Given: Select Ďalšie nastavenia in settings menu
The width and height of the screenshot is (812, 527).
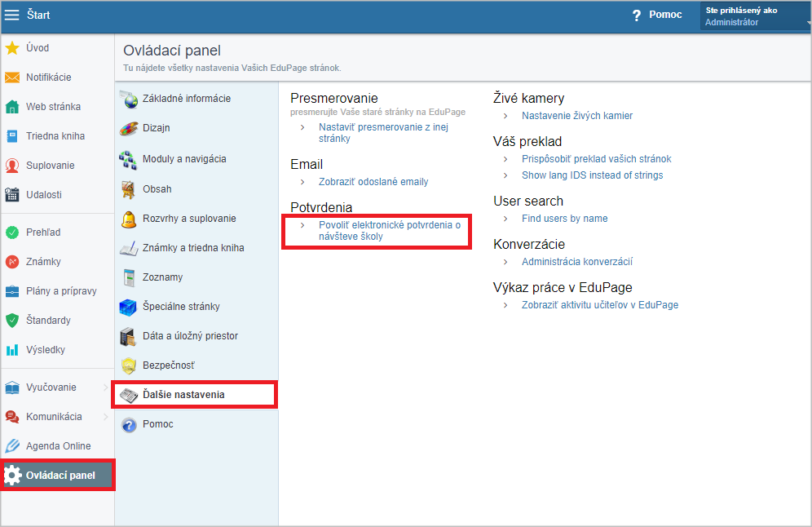Looking at the screenshot, I should [195, 395].
